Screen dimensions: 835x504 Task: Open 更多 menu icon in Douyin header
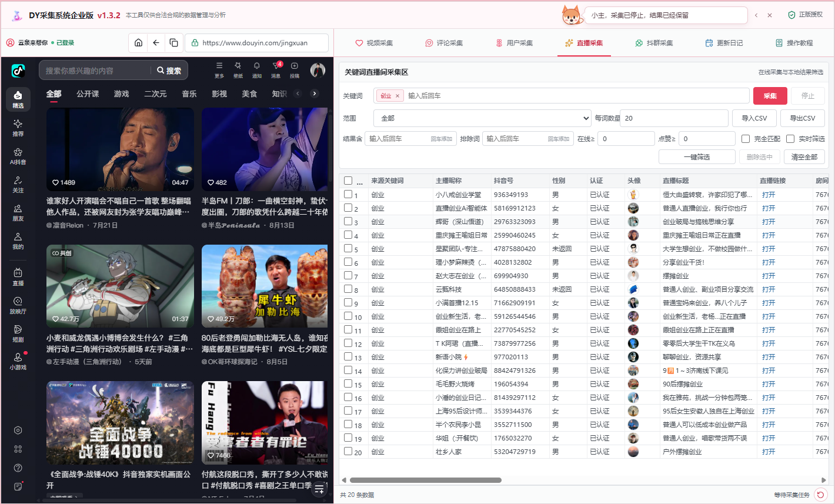click(219, 69)
